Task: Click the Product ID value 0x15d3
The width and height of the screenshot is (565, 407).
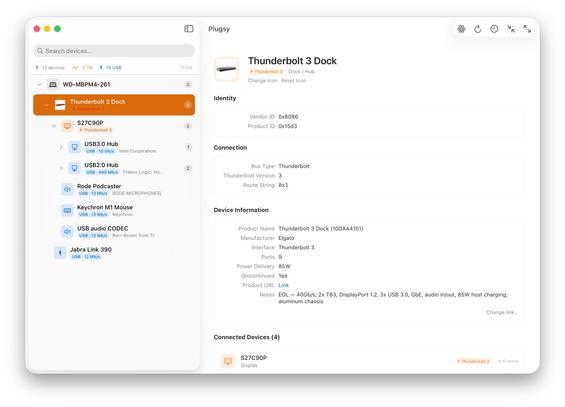Action: (288, 126)
